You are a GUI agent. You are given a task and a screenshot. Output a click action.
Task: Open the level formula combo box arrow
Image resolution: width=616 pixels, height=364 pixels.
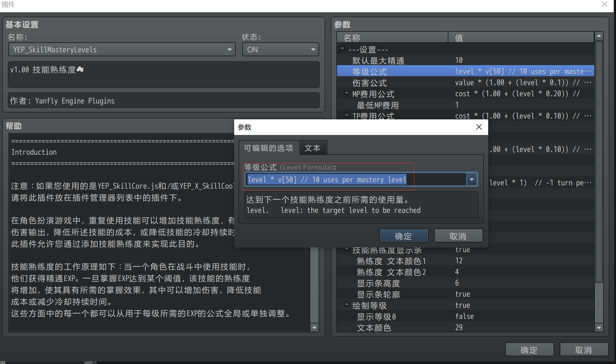coord(472,179)
